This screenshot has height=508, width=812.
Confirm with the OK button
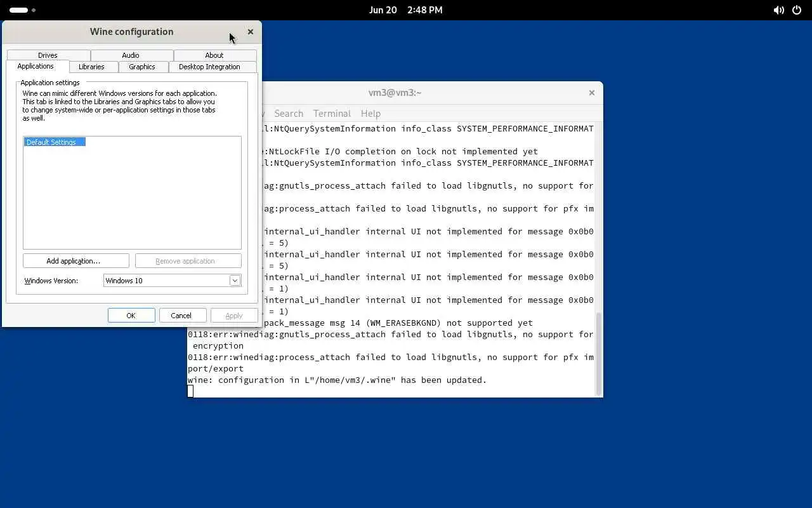click(x=131, y=316)
